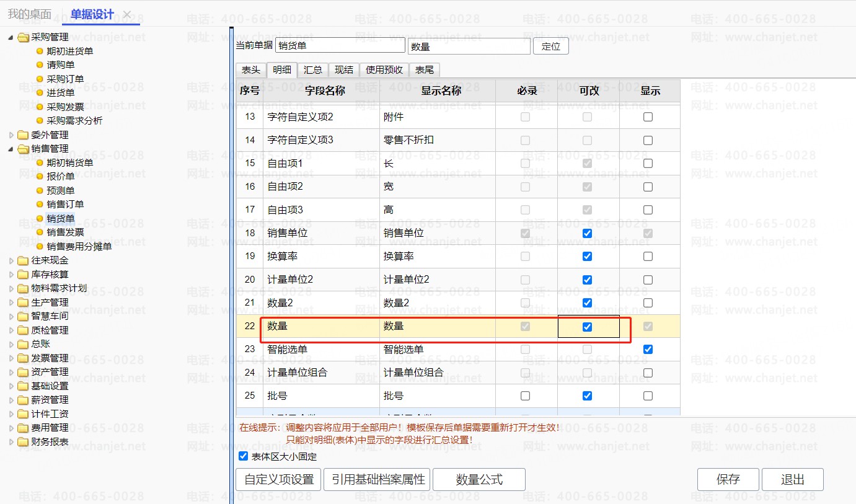
Task: Uncheck 可改 for 换算率 row
Action: click(588, 257)
